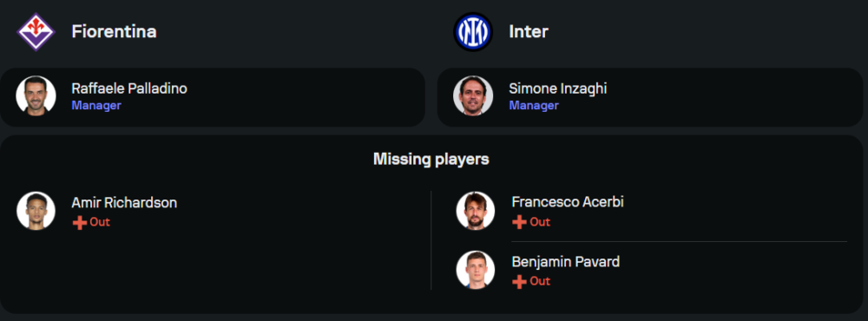Viewport: 868px width, 321px height.
Task: Open Raffaele Palladino's manager photo
Action: coord(36,95)
